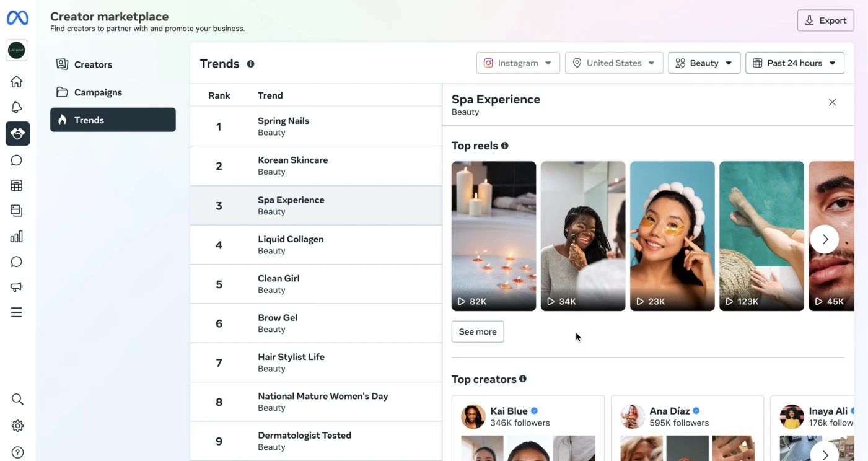Screen dimensions: 868x461
Task: Click the Top creators info icon
Action: (522, 379)
